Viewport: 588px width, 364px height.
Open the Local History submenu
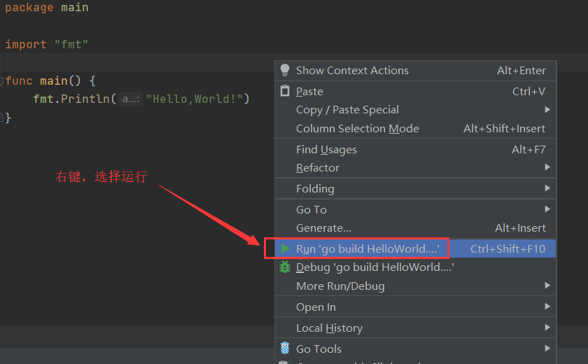tap(329, 328)
